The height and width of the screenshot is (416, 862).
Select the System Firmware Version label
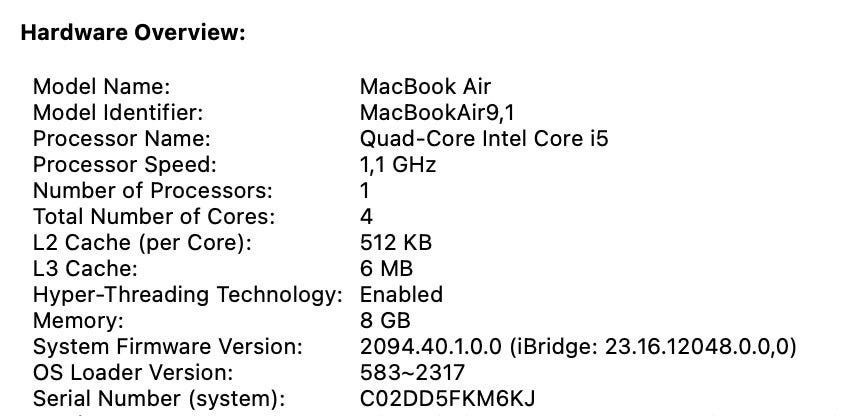[x=167, y=347]
